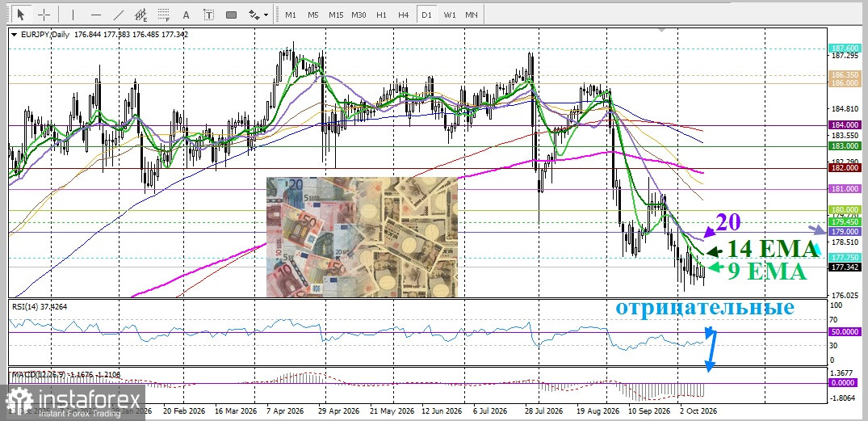Collapse the EURJPY,Daily chart header triangle
The image size is (868, 421).
14,35
